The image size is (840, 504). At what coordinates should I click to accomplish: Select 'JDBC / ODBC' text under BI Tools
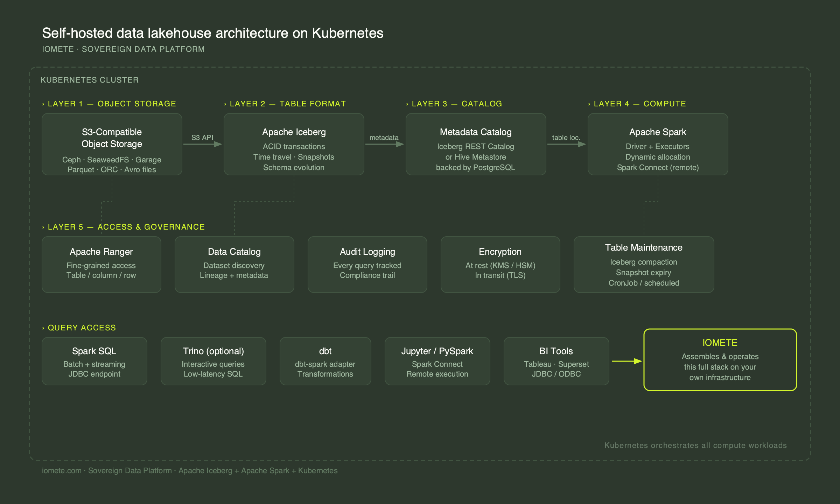[556, 374]
